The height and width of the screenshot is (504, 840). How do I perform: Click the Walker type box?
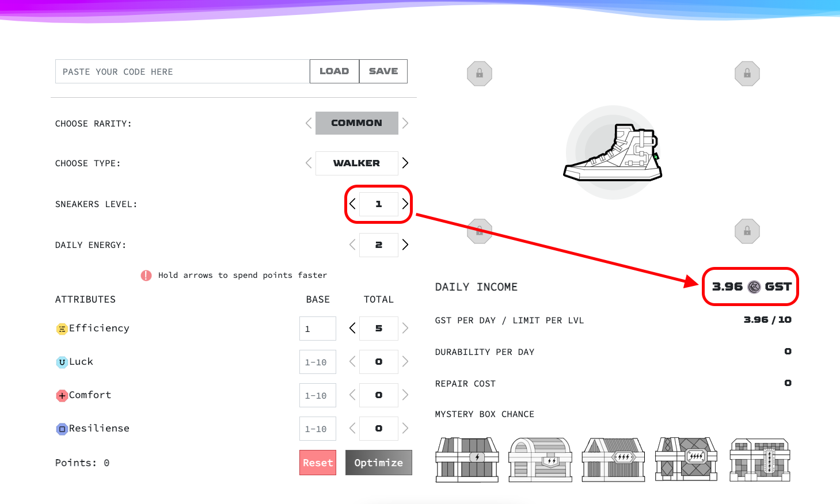357,163
